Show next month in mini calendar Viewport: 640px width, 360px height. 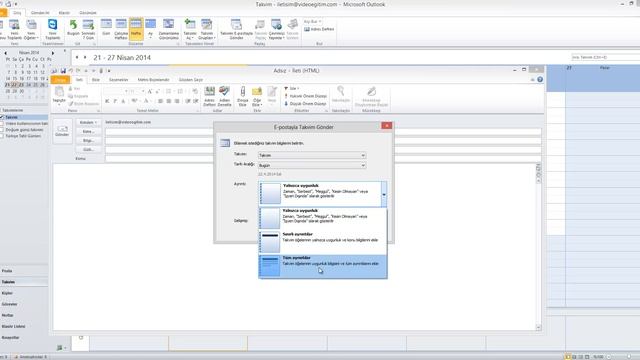pos(53,53)
